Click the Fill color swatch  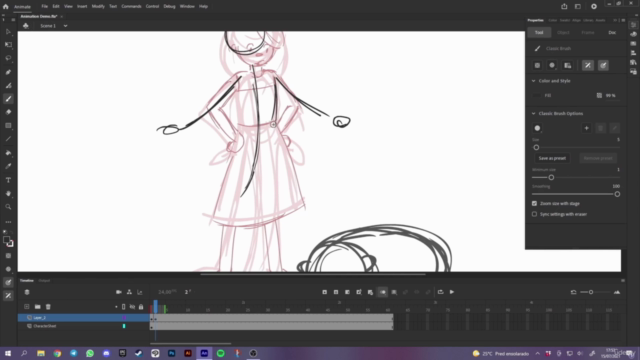pos(537,96)
